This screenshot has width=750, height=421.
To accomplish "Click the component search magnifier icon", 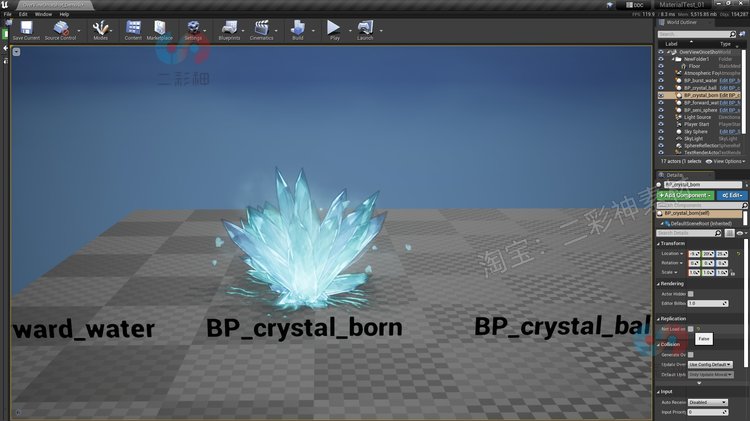I will (x=744, y=205).
